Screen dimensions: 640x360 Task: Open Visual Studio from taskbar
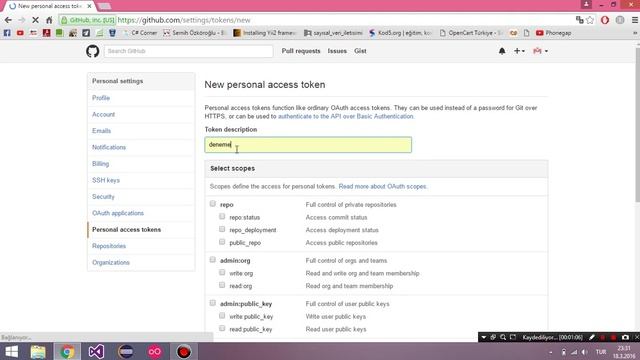pos(96,351)
